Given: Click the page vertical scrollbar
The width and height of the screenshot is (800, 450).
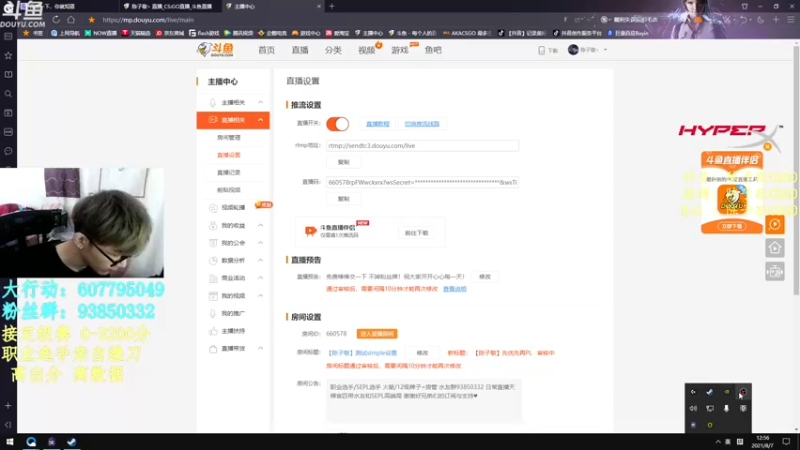Looking at the screenshot, I should (x=796, y=168).
